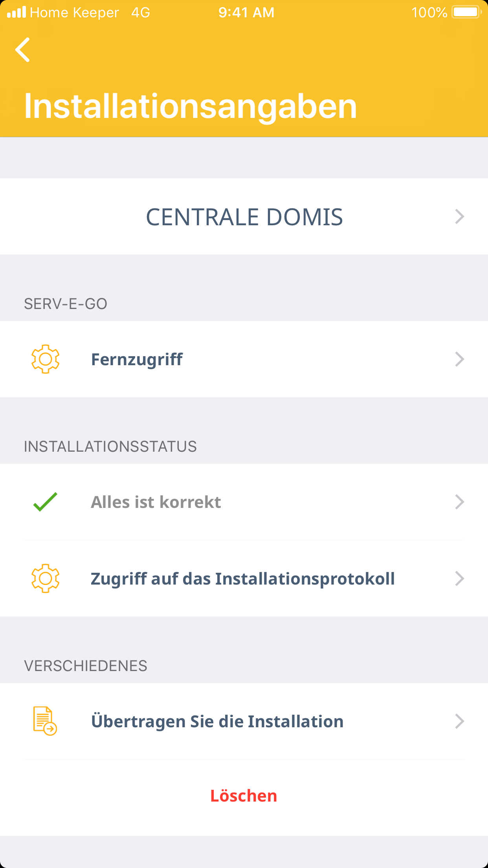Click the green checkmark status icon
Screen dimensions: 488x868
(x=45, y=502)
